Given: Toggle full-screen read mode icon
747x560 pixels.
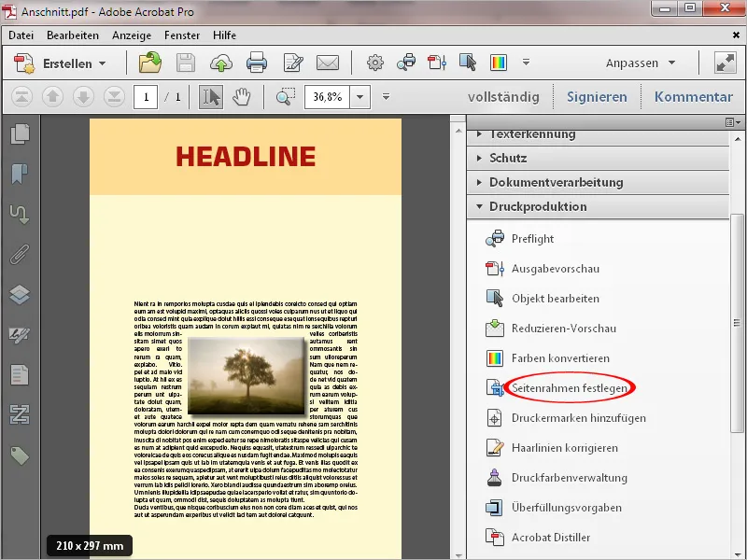Looking at the screenshot, I should [x=726, y=63].
